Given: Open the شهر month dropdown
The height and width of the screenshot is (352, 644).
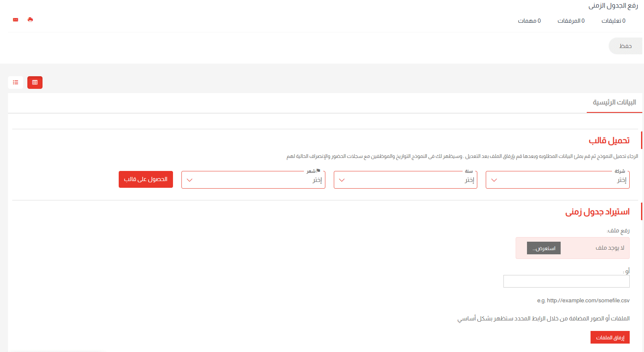Looking at the screenshot, I should pos(253,180).
